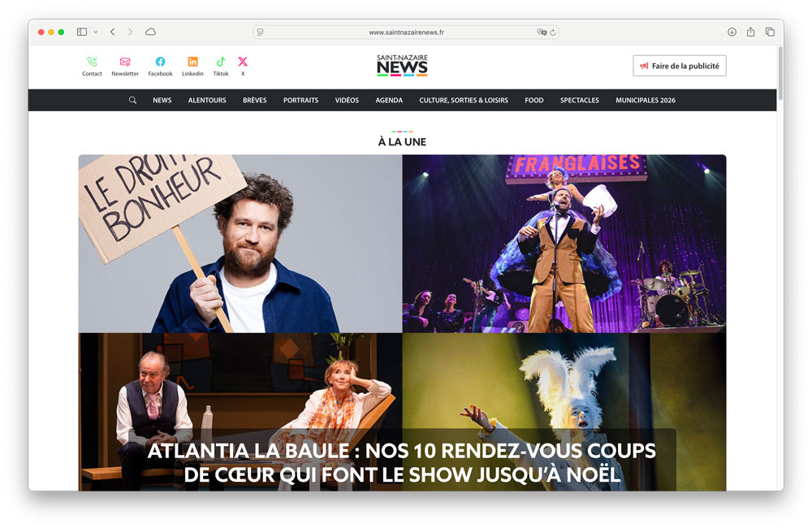Expand the sidebar dropdown chevron
The height and width of the screenshot is (528, 812).
click(96, 32)
